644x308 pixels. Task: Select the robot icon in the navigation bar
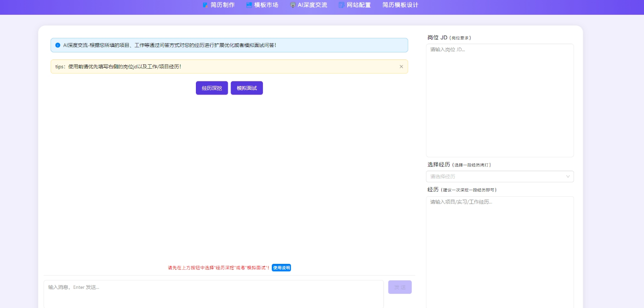294,5
